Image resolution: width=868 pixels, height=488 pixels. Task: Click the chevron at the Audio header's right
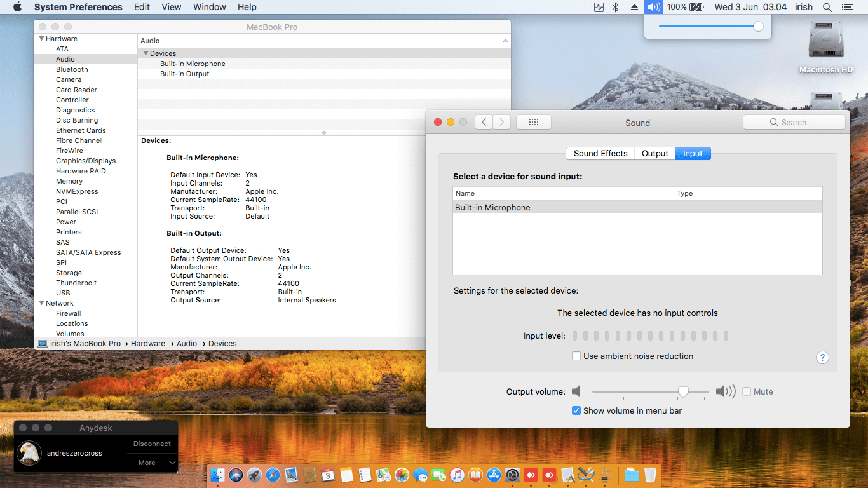click(505, 41)
